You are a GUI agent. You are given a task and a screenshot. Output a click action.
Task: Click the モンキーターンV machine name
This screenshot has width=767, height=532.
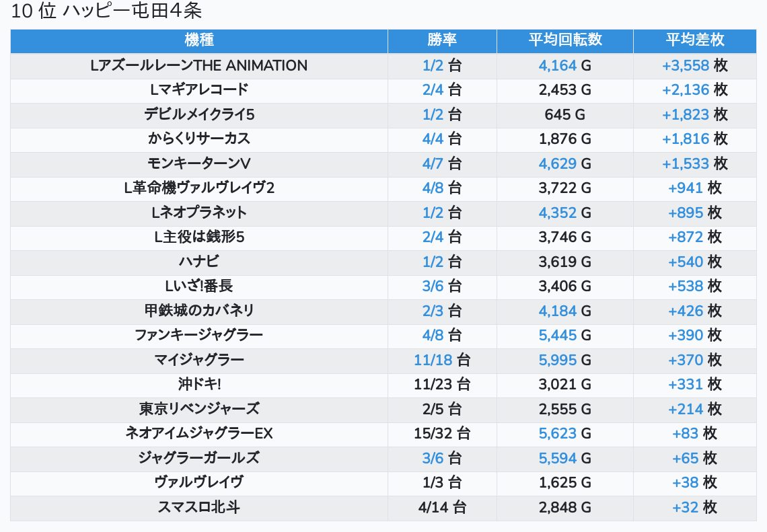pyautogui.click(x=199, y=163)
